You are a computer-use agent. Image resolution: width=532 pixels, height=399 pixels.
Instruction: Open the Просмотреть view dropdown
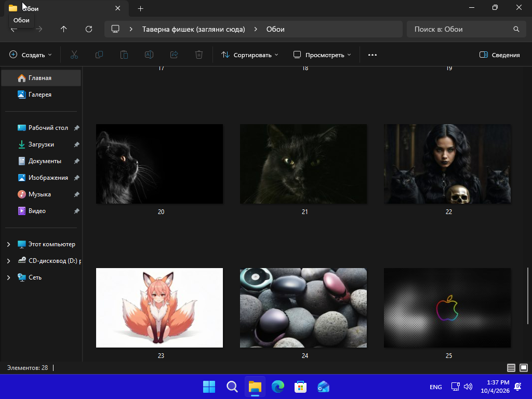(322, 55)
